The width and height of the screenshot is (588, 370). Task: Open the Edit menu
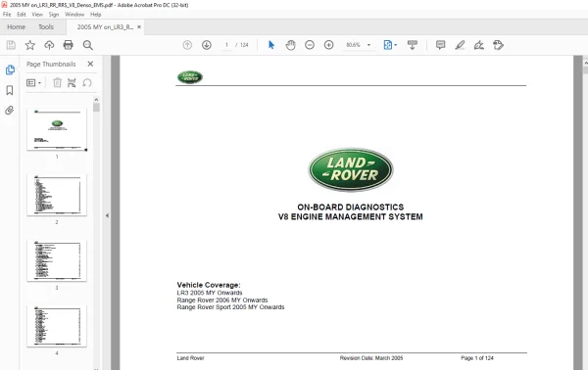22,15
